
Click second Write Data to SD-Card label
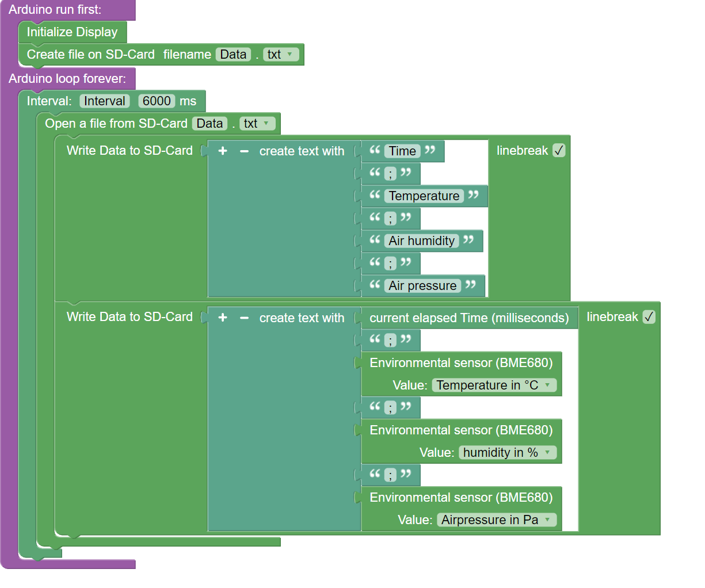[x=129, y=317]
